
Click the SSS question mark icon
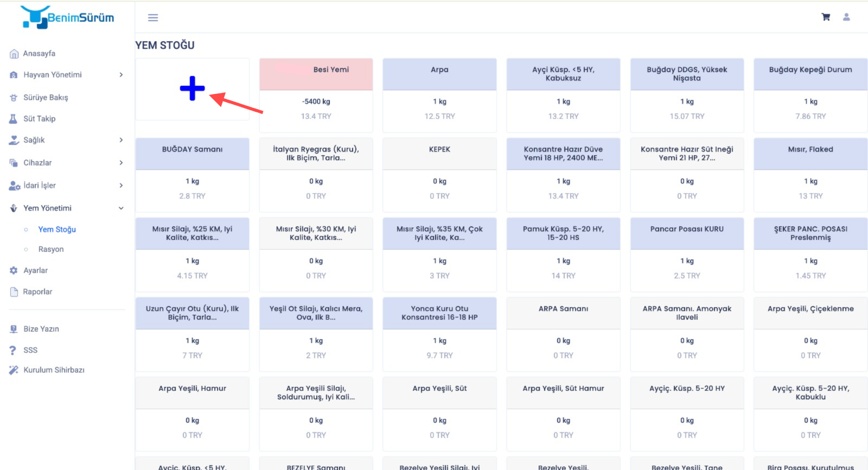point(13,350)
